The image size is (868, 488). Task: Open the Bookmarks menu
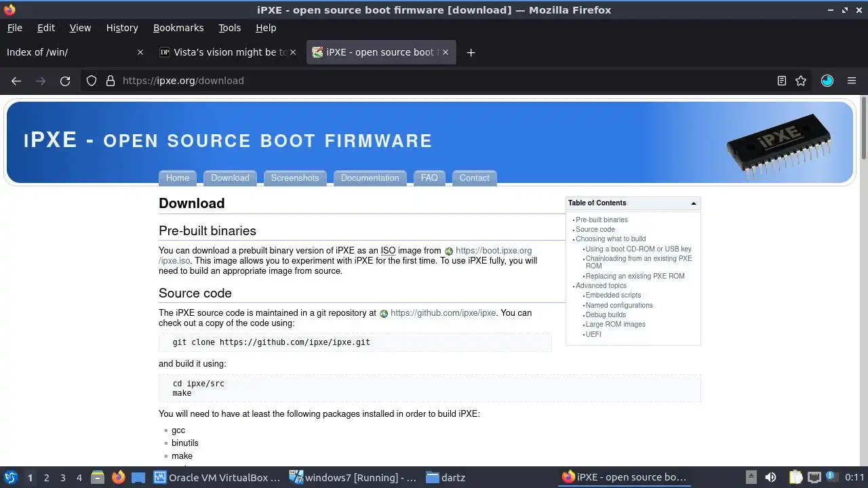(178, 28)
